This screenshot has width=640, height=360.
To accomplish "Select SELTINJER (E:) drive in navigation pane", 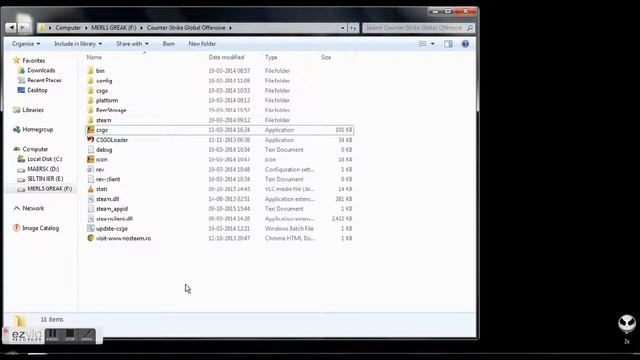I will tap(45, 178).
